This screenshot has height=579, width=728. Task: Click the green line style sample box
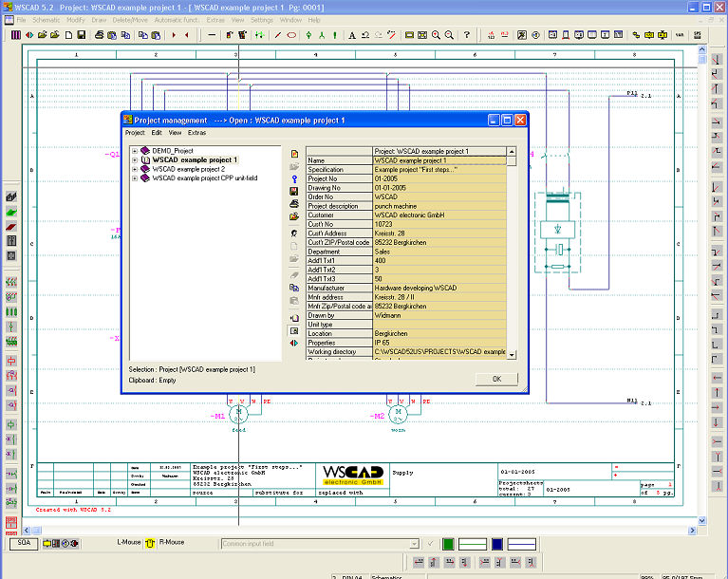473,544
